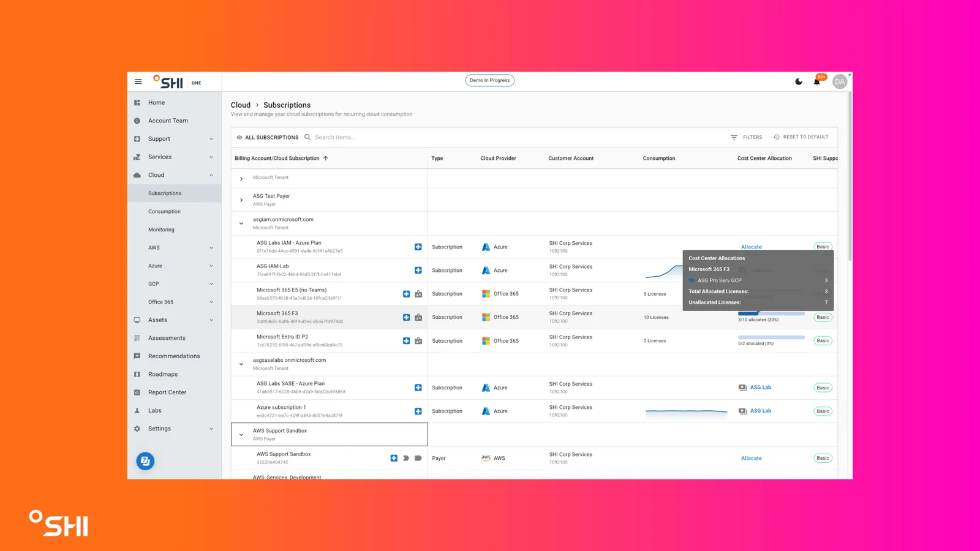Image resolution: width=980 pixels, height=551 pixels.
Task: Click the plus icon for Microsoft 365 E5 (no Teams)
Action: point(406,294)
